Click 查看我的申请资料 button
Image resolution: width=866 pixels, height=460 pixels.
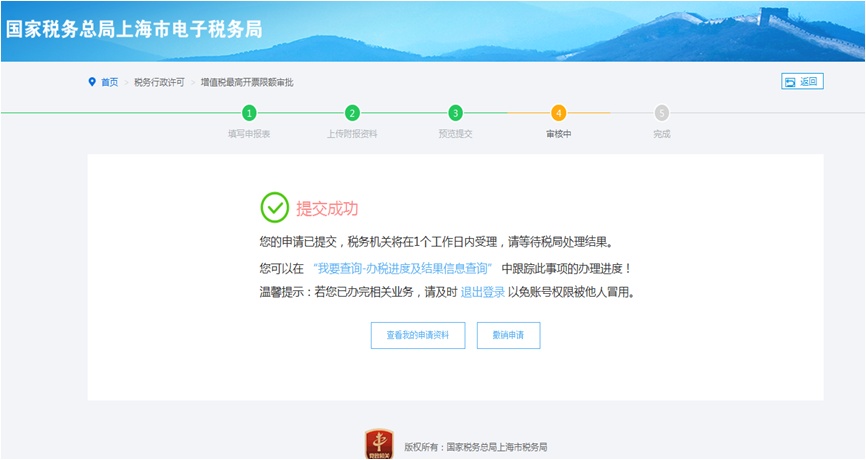[x=418, y=335]
